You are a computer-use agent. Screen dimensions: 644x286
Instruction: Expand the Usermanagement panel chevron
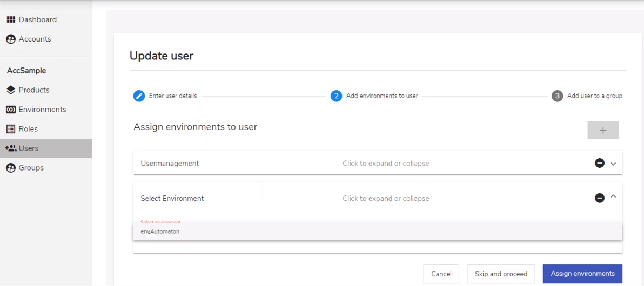pos(613,164)
